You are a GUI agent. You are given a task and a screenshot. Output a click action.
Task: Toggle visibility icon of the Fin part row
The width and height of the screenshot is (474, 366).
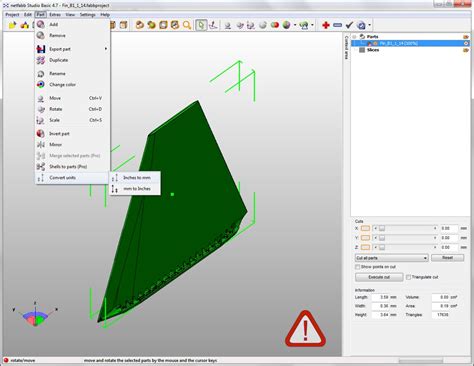point(466,43)
